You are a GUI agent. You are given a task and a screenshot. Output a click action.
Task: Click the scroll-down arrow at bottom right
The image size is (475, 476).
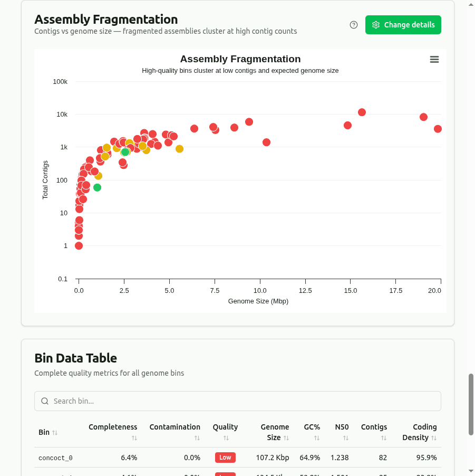(471, 471)
